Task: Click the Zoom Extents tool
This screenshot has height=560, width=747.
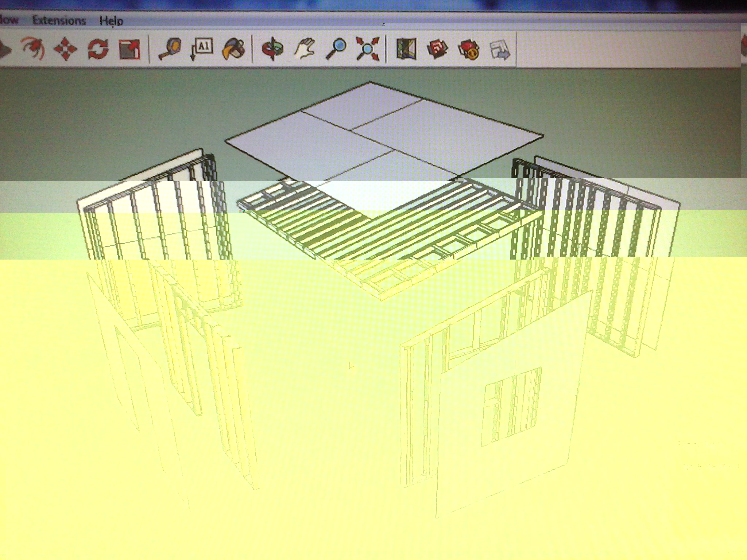Action: (x=368, y=48)
